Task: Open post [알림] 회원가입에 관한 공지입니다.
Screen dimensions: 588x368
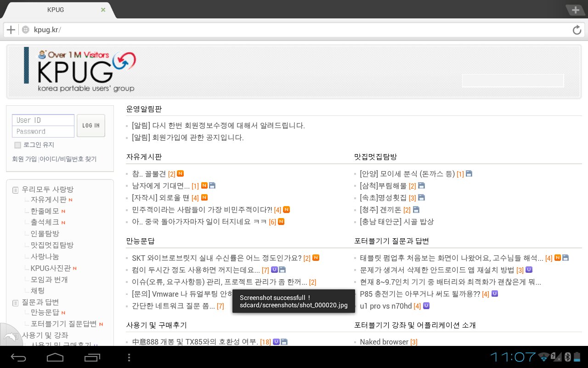Action: (188, 137)
